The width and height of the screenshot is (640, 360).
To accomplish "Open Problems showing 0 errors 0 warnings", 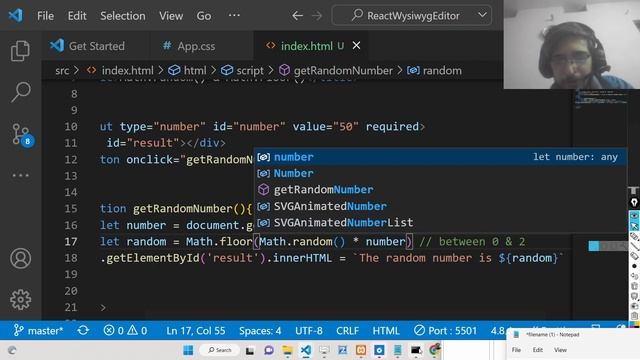I will coord(125,330).
